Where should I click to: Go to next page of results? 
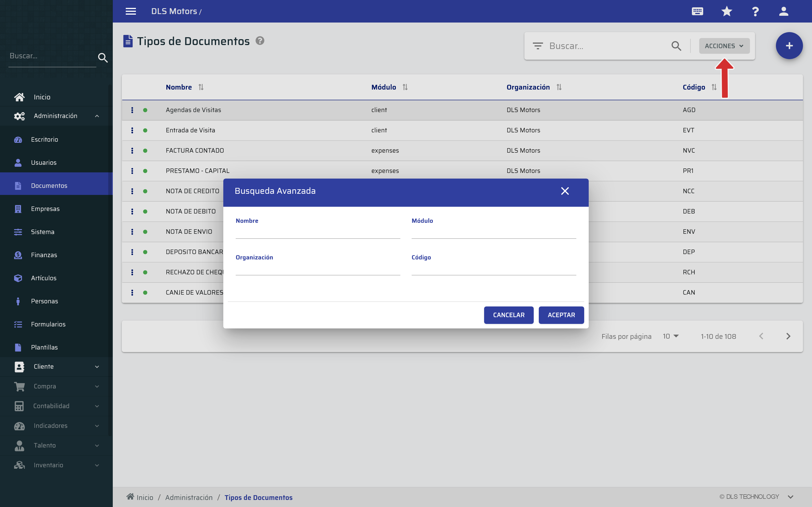click(x=788, y=336)
